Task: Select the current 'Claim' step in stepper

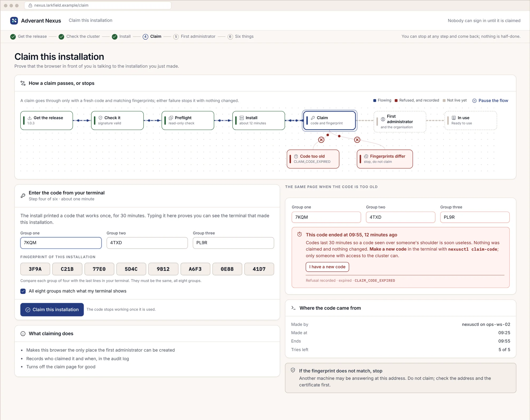Action: pyautogui.click(x=152, y=37)
